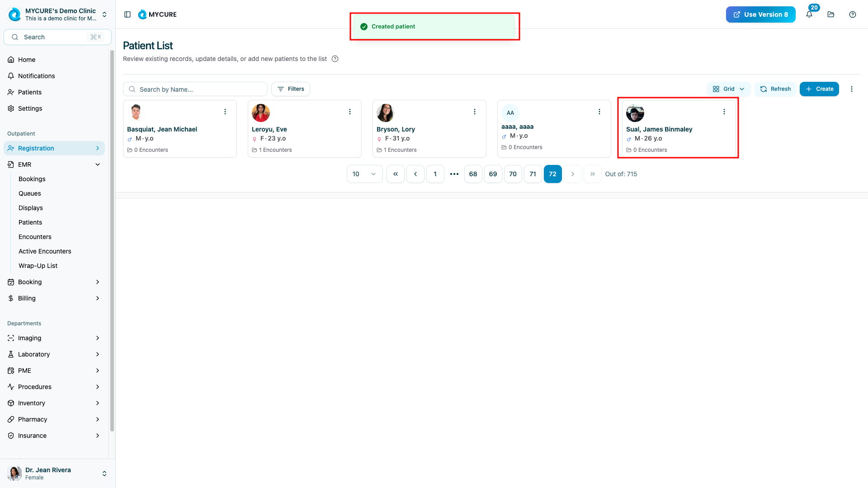Collapse the EMR sidebar section
This screenshot has width=868, height=488.
(98, 164)
